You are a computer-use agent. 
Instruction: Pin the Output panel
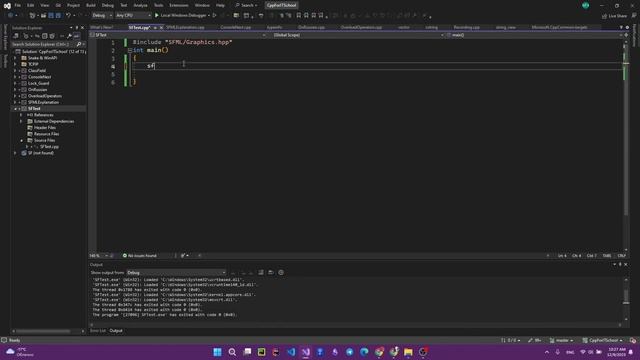pos(620,264)
